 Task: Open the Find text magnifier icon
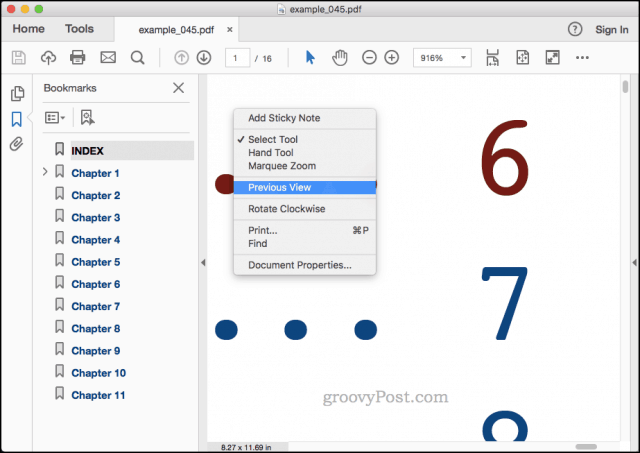(138, 58)
